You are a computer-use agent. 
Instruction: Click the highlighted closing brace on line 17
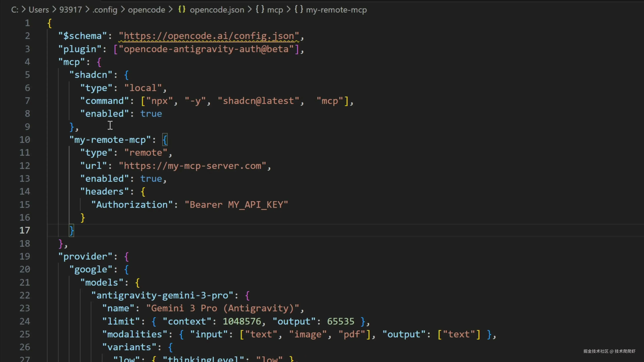tap(71, 230)
